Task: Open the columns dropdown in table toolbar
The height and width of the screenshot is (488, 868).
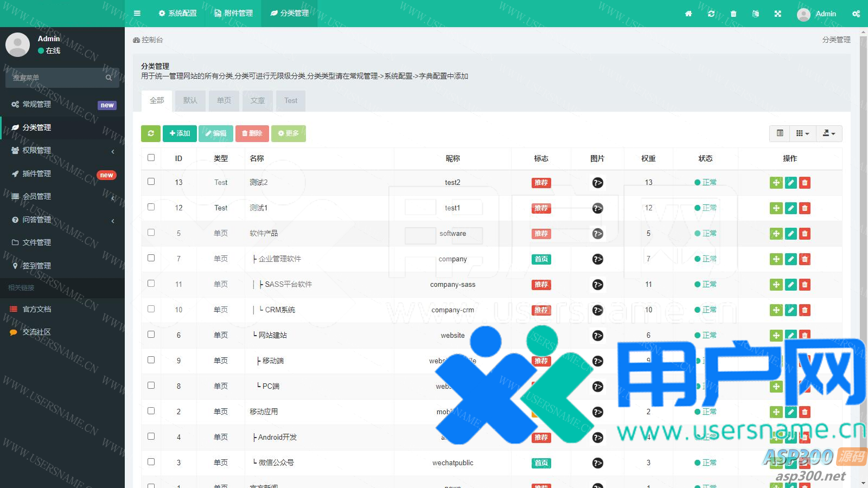Action: (x=802, y=133)
